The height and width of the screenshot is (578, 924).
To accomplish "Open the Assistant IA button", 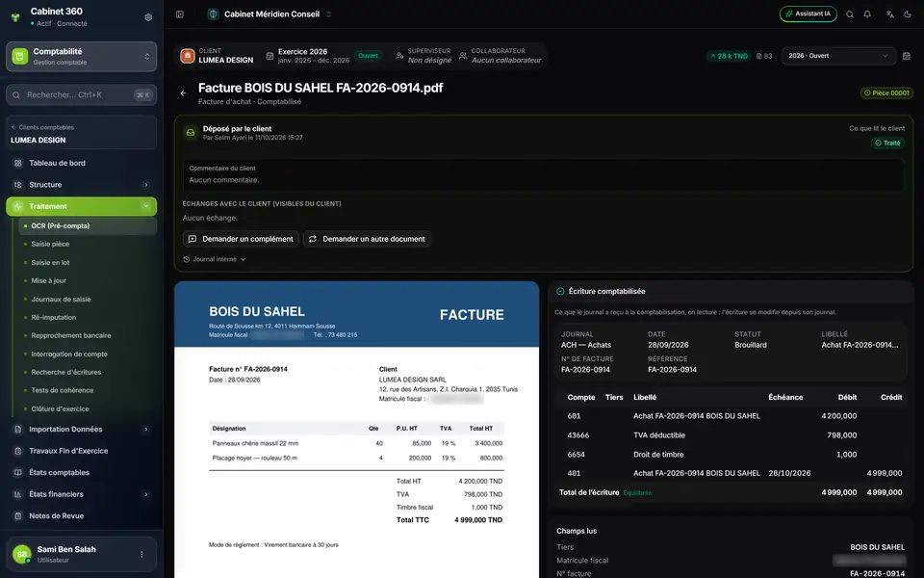I will (x=808, y=14).
